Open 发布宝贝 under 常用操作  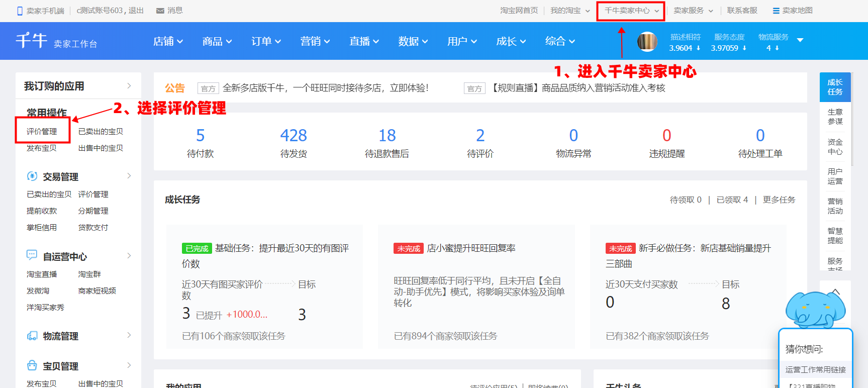42,148
